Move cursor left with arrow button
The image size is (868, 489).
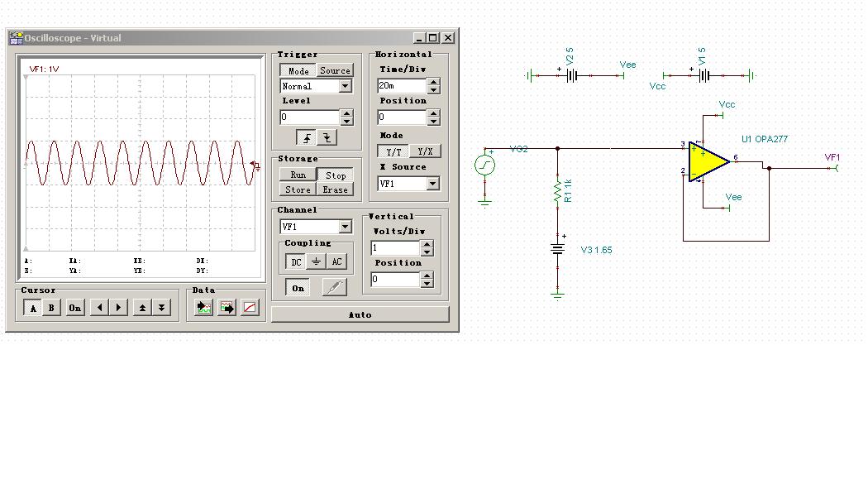coord(100,308)
